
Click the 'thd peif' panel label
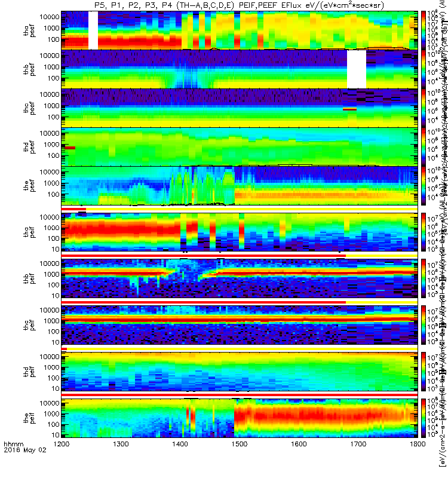[29, 372]
